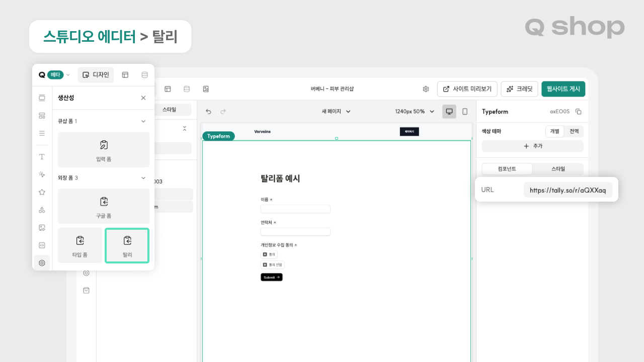Image resolution: width=644 pixels, height=362 pixels.
Task: Click 사이트 미리보기 to preview the site
Action: click(x=467, y=89)
